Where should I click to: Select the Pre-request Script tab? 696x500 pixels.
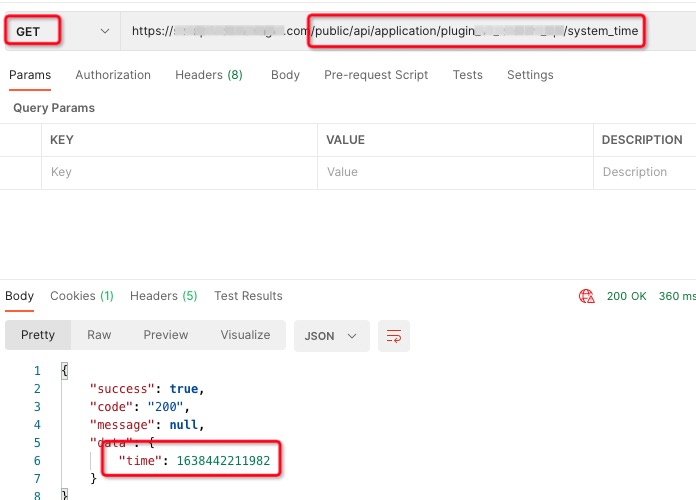(375, 75)
